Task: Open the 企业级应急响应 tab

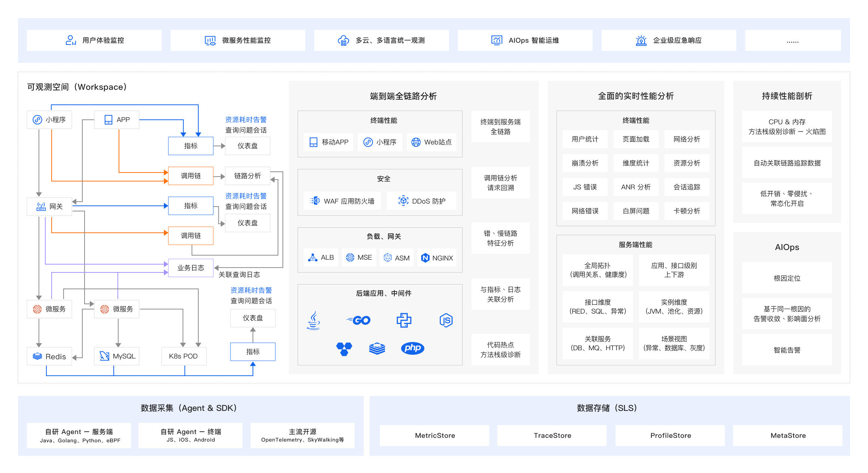Action: tap(669, 40)
